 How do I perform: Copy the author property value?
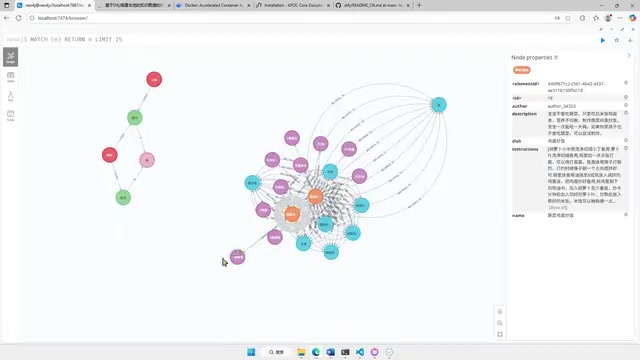click(626, 105)
